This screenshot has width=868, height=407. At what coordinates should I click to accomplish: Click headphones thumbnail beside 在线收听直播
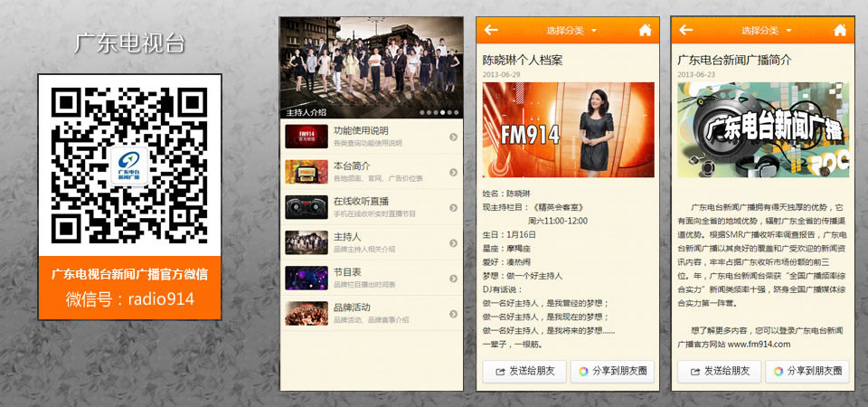307,207
